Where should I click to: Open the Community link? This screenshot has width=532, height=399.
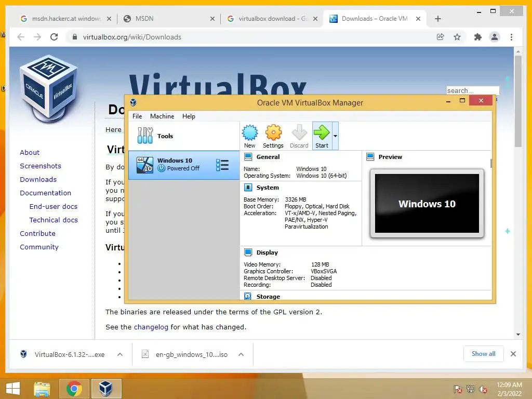click(x=39, y=247)
